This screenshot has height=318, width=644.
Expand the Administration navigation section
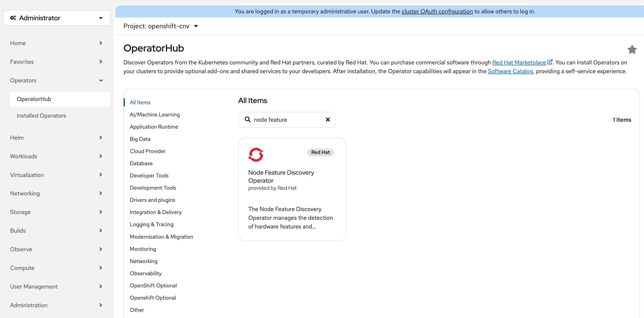[x=57, y=305]
